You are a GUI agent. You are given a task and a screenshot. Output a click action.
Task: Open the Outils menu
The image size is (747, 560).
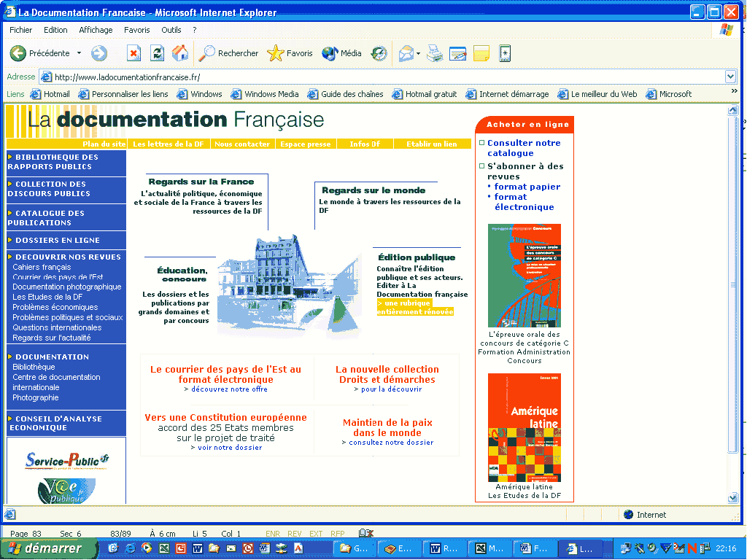coord(171,30)
